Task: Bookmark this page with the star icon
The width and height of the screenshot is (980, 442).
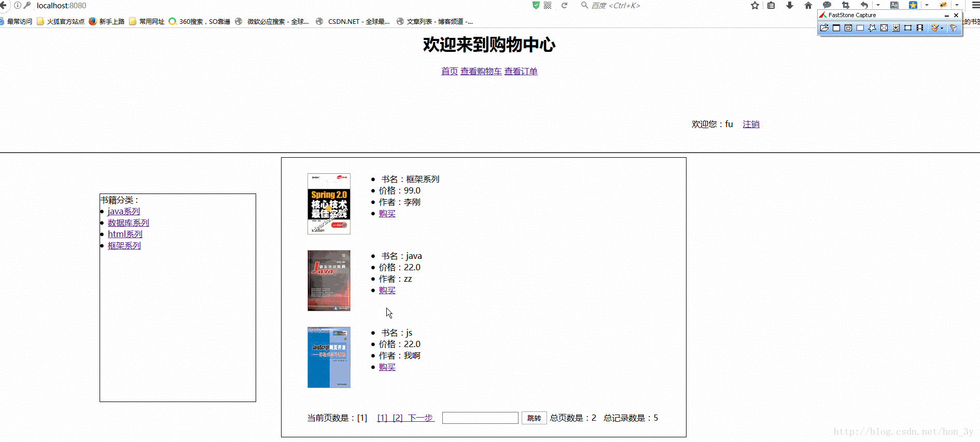Action: pyautogui.click(x=755, y=5)
